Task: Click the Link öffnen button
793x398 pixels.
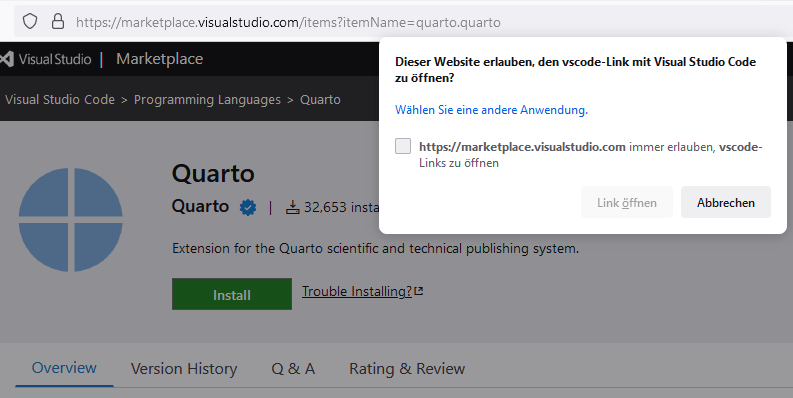Action: click(x=627, y=202)
